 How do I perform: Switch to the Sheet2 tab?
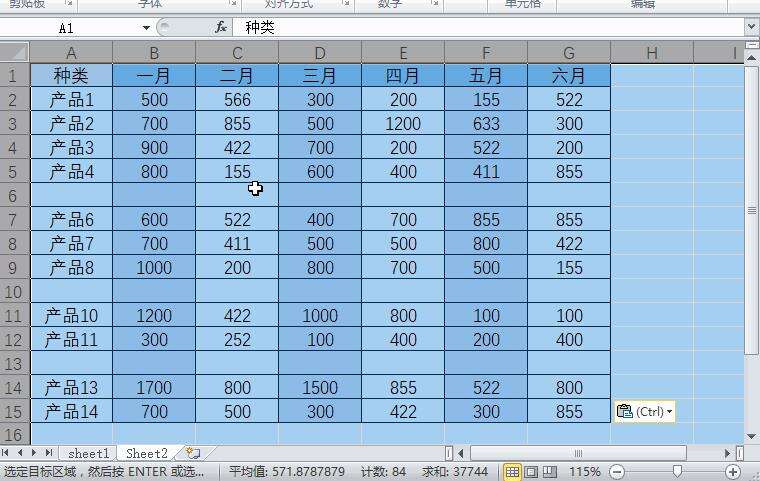(146, 453)
